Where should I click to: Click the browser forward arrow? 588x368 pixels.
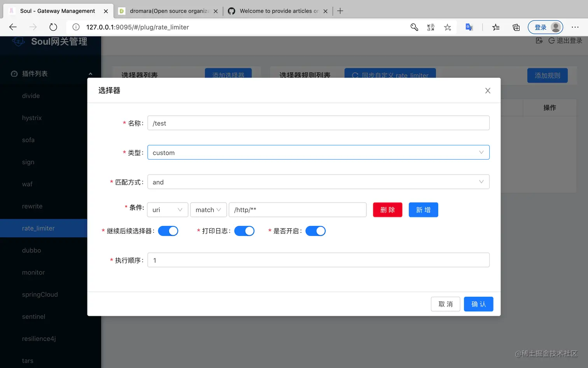33,27
